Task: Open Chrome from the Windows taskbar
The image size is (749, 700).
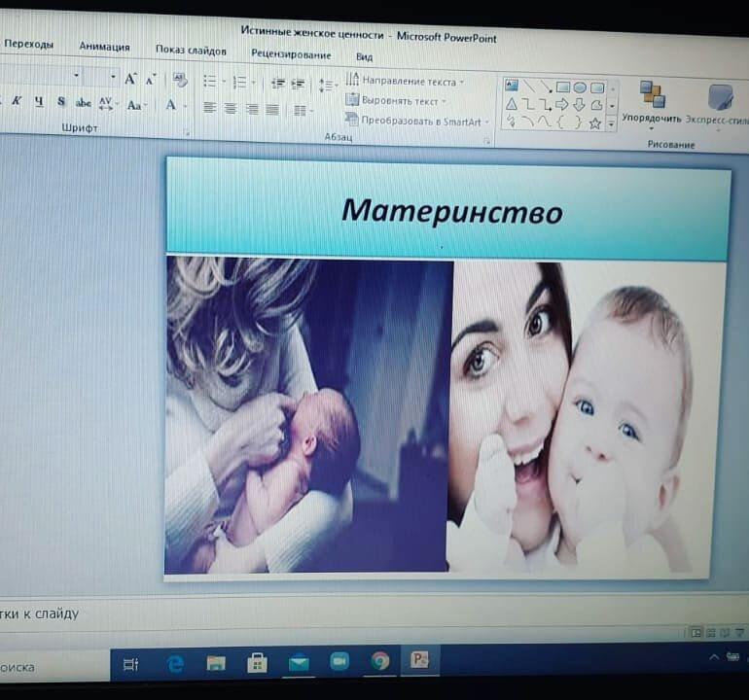Action: pos(380,662)
